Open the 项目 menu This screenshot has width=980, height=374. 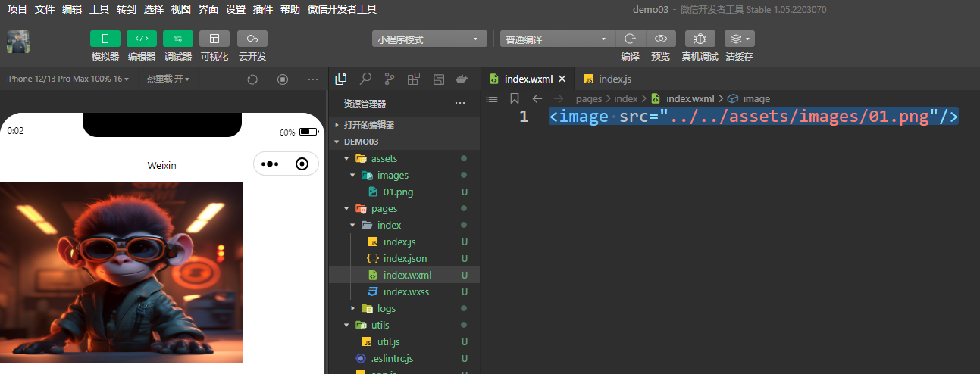click(x=17, y=9)
